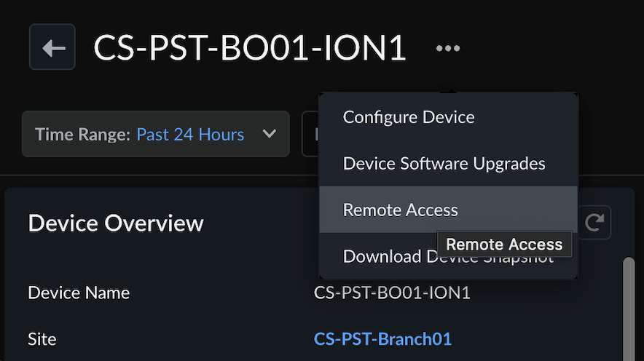Screen dimensions: 644x361
Task: Click the Site field label
Action: pos(42,339)
